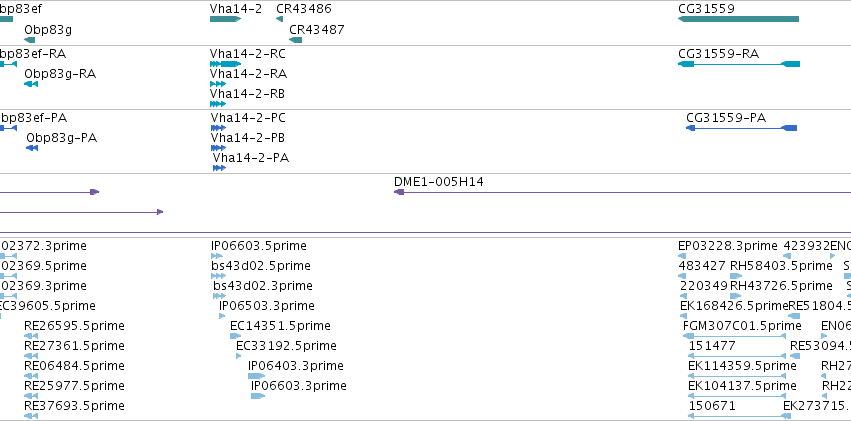Click the 02369.5prime EST label
Screen dimensions: 851x421
43,266
